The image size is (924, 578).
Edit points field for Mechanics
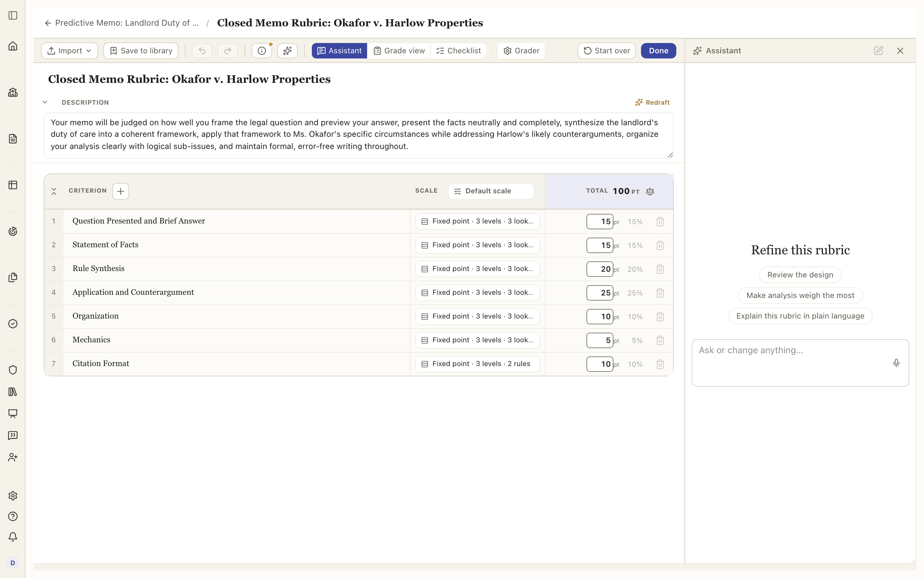(x=600, y=340)
